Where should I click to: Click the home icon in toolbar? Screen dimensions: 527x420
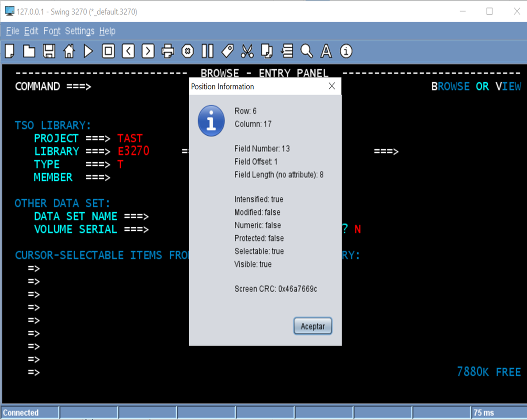point(69,51)
